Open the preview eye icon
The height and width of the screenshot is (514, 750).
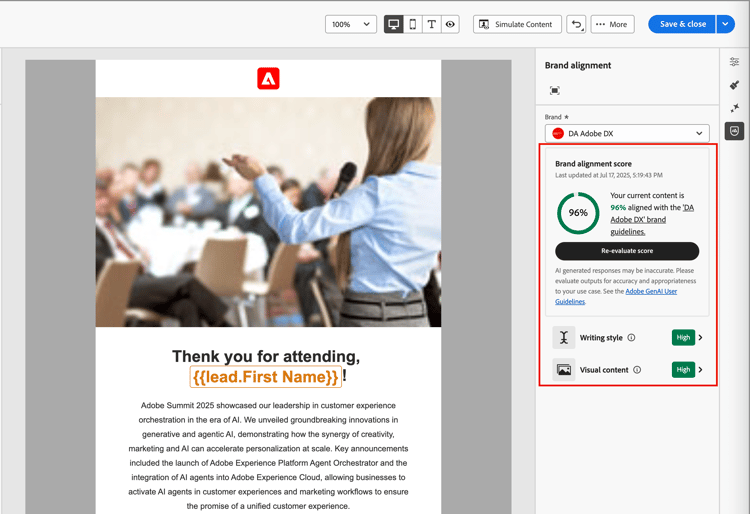(450, 24)
